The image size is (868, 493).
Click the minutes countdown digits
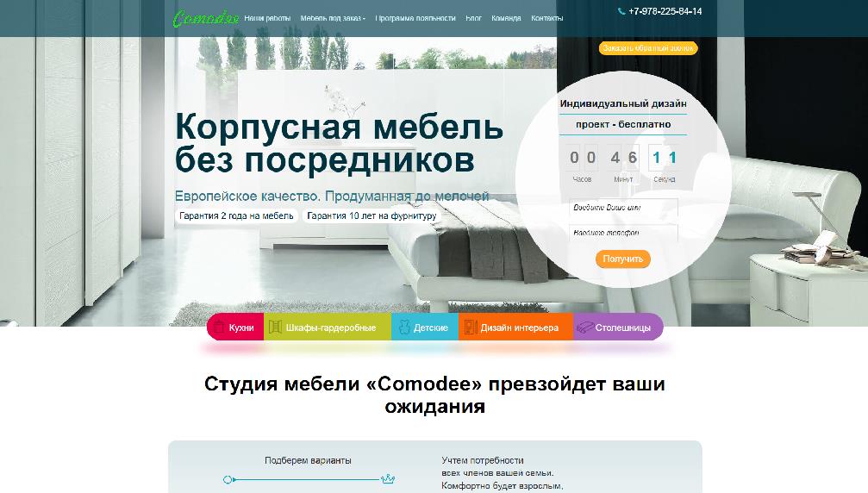click(x=623, y=158)
